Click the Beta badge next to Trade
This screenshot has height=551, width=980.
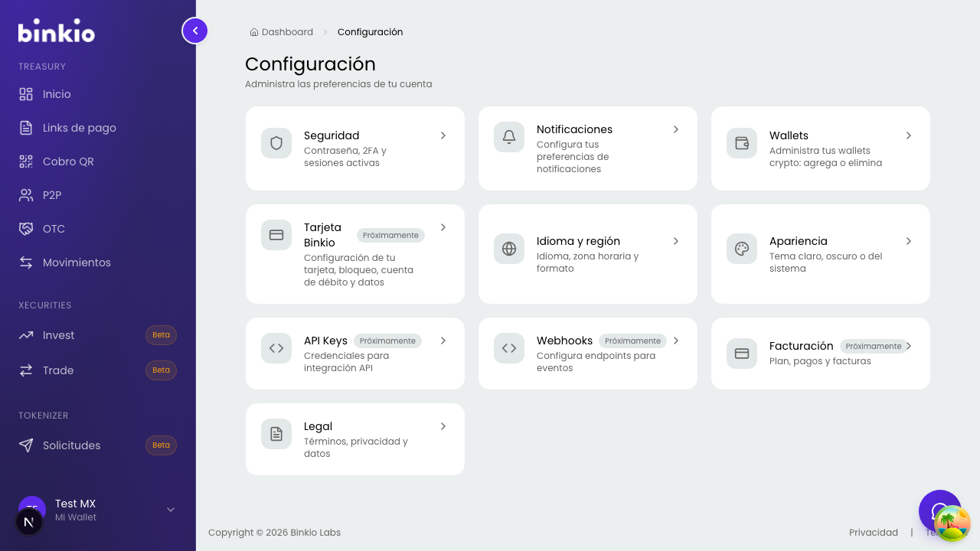click(x=161, y=370)
